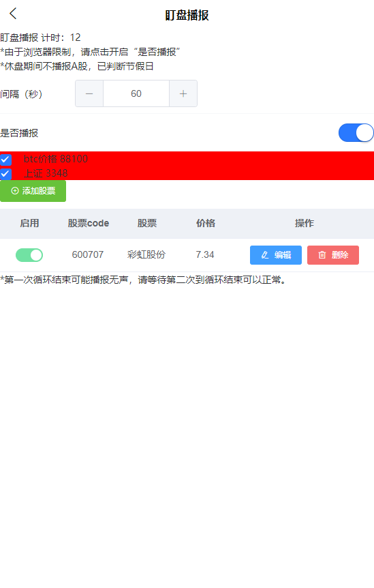Viewport: 374px width, 588px height.
Task: Click the 添加股票 button
Action: click(33, 191)
